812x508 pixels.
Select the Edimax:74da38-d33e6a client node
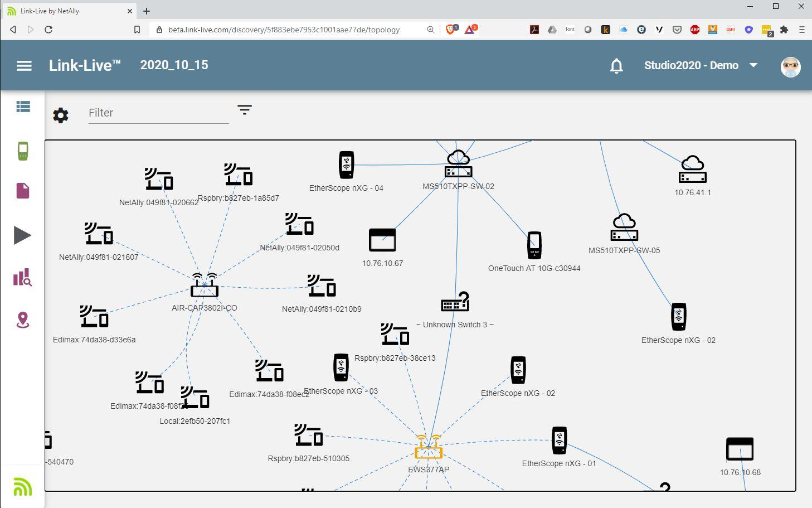(x=94, y=316)
